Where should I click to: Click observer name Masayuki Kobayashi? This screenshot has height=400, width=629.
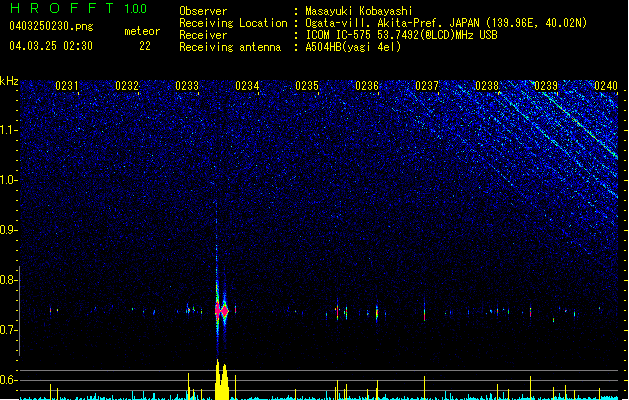pyautogui.click(x=359, y=11)
